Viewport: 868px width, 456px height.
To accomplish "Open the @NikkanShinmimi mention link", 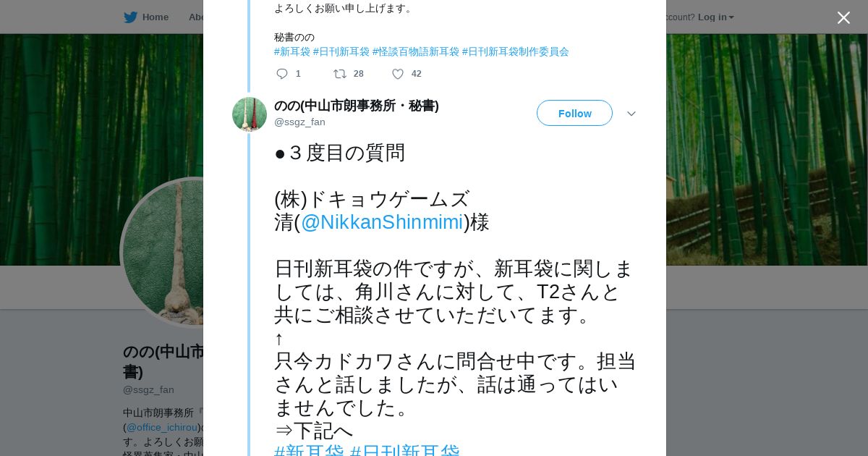I will 382,222.
